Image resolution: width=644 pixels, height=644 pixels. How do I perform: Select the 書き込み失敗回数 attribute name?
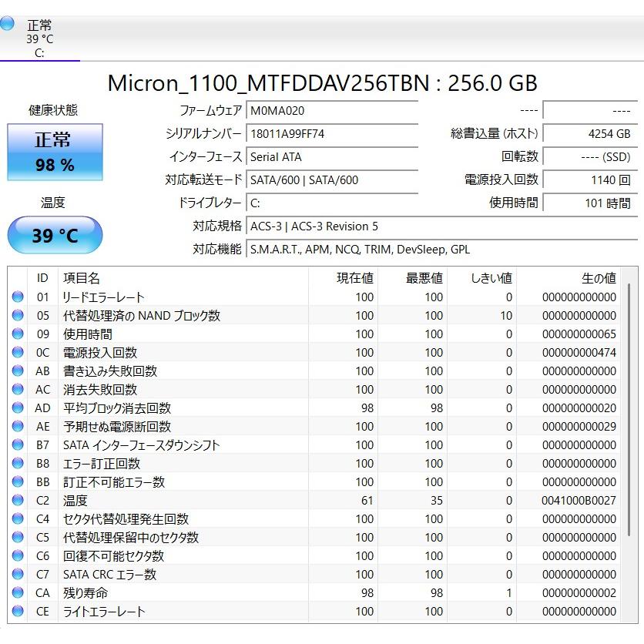click(x=110, y=371)
